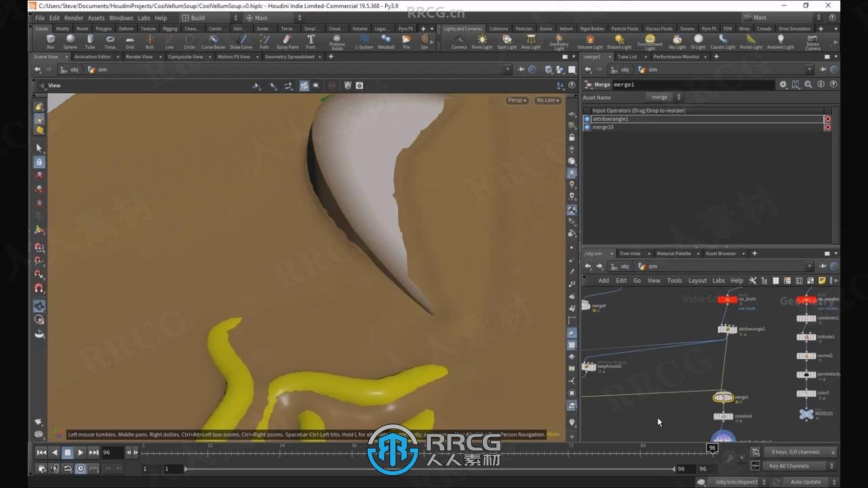
Task: Open node info in parameter pane
Action: 821,85
